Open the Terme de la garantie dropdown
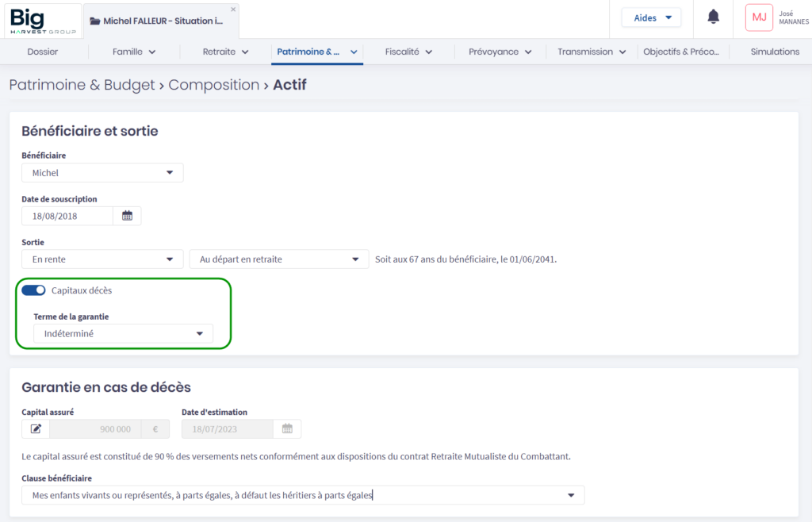Image resolution: width=812 pixels, height=522 pixels. [x=124, y=334]
